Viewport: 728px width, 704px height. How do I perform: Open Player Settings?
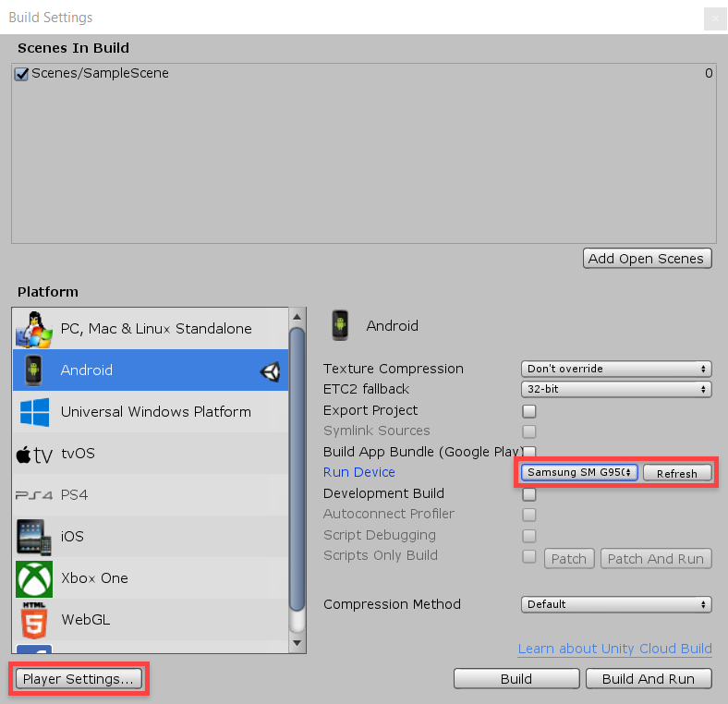[x=79, y=679]
